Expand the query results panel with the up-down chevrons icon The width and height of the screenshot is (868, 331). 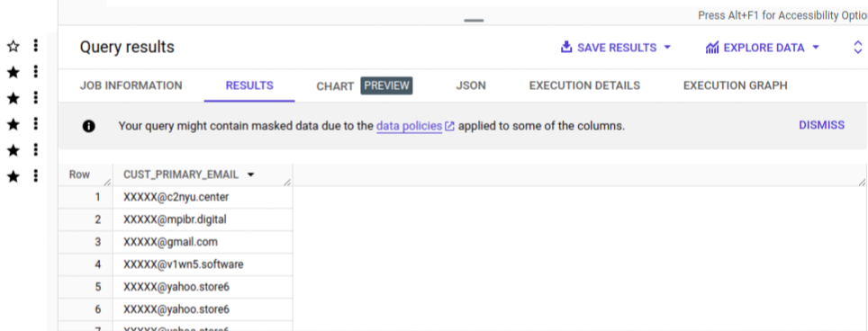coord(857,48)
